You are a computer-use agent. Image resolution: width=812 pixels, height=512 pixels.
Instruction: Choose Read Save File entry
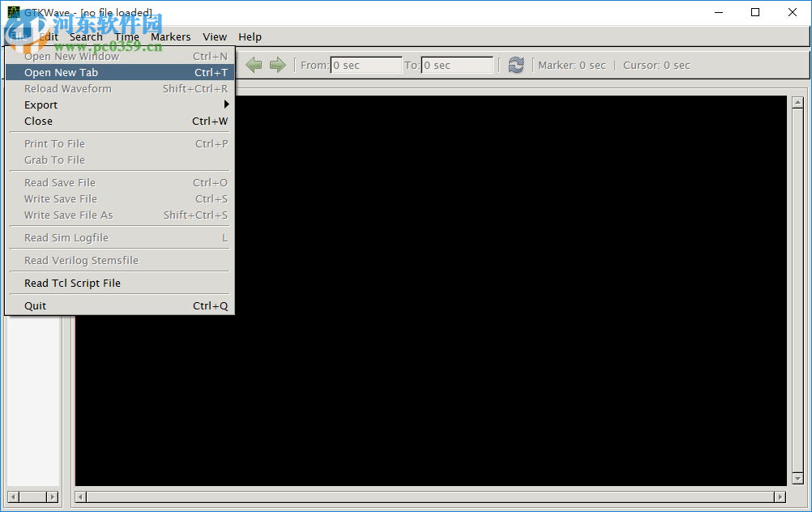(x=120, y=183)
